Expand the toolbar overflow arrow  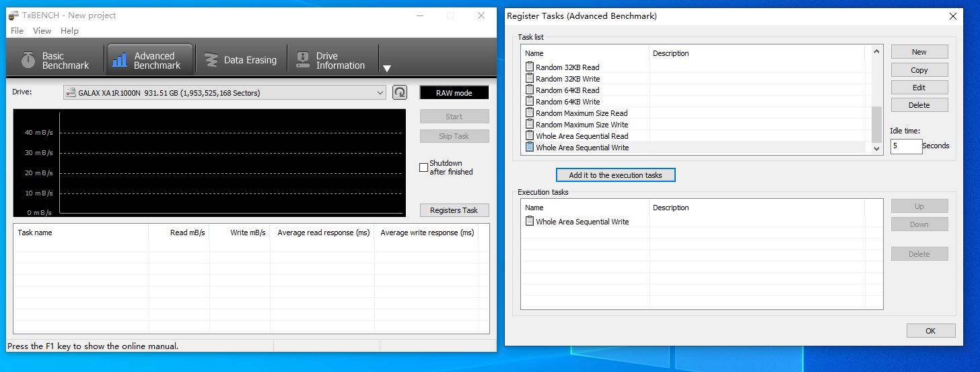[387, 68]
